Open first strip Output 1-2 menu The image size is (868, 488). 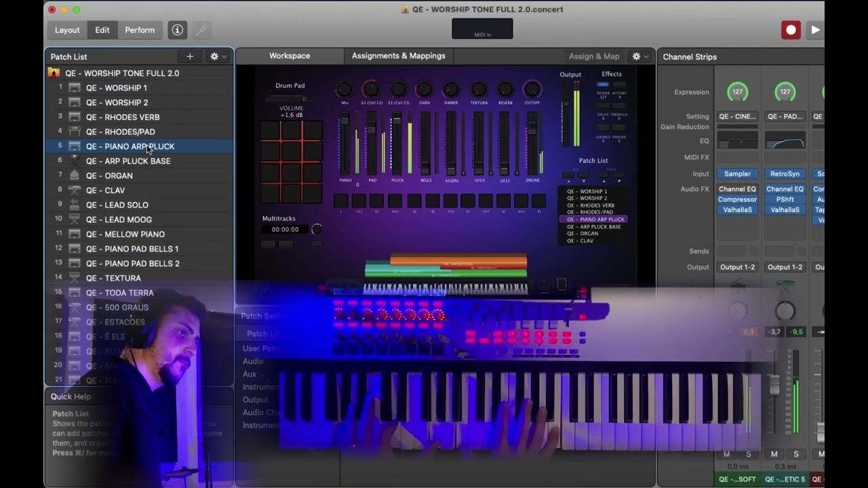[x=737, y=267]
